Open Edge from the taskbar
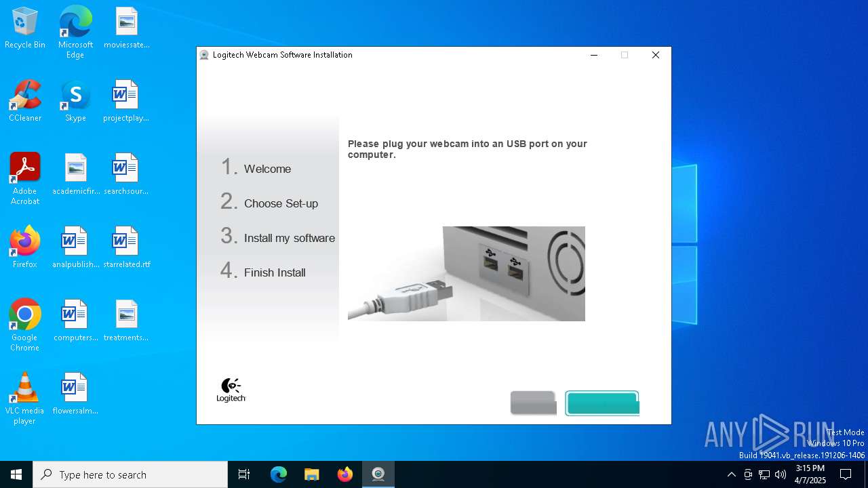 pyautogui.click(x=279, y=474)
